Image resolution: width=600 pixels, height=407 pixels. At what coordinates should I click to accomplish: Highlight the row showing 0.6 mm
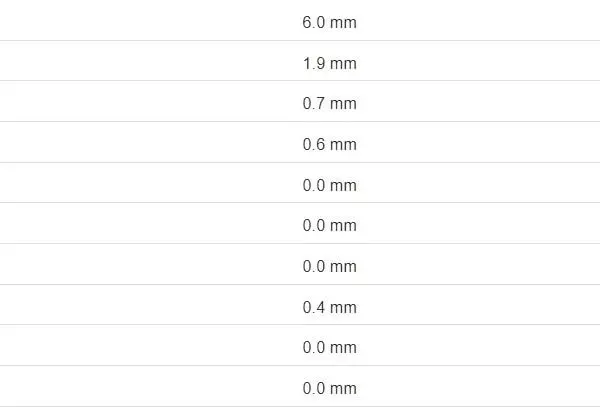(150, 145)
